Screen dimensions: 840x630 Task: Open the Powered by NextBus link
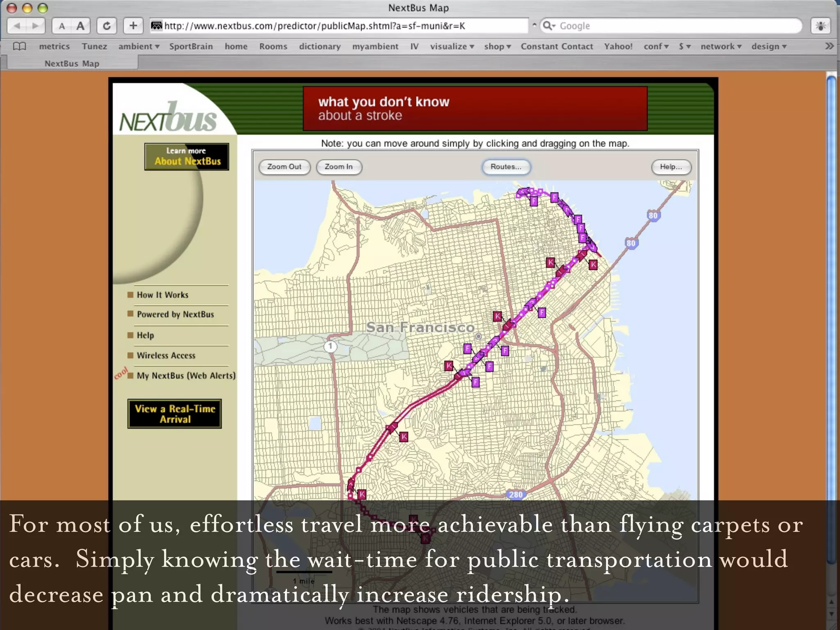point(176,314)
